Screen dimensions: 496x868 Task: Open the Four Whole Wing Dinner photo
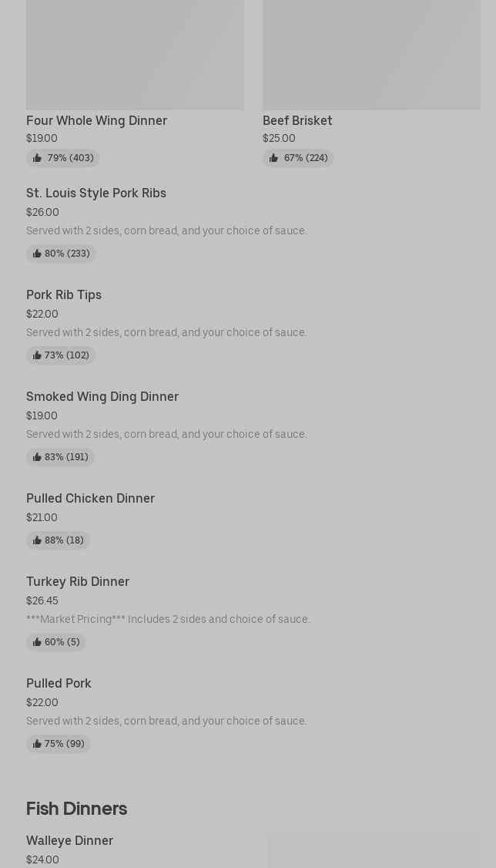pos(135,54)
